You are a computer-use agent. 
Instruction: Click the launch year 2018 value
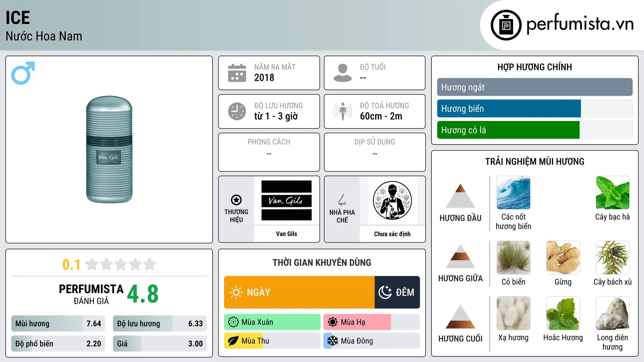pyautogui.click(x=264, y=78)
